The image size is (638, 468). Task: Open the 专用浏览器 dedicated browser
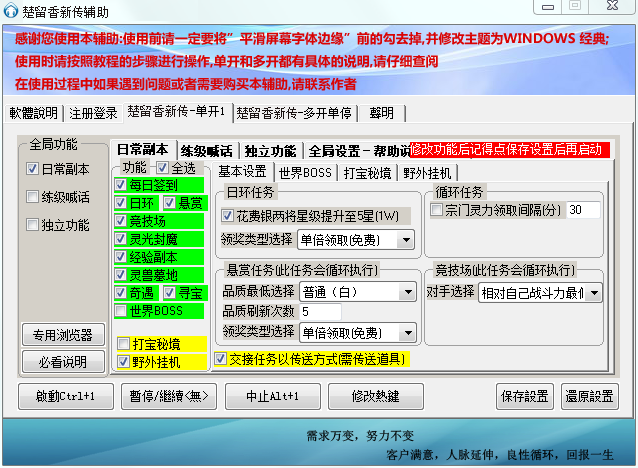coord(61,335)
